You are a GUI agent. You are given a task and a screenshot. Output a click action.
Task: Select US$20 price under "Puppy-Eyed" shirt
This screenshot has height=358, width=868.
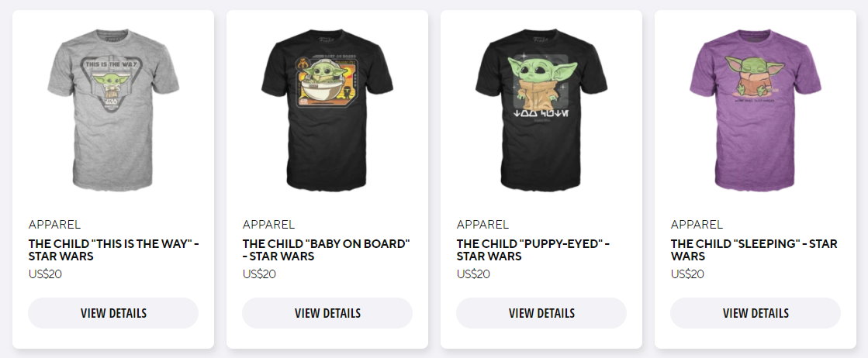click(x=473, y=274)
